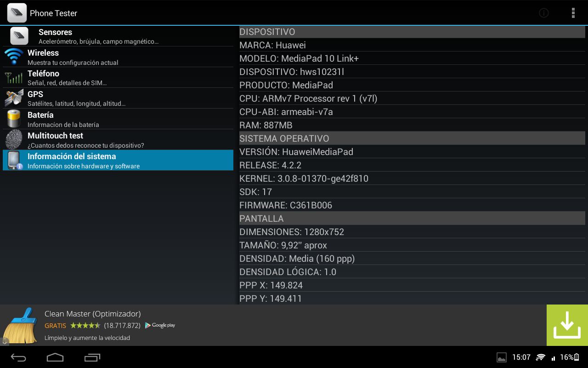Tap the info circle icon in top bar
Viewport: 588px width, 368px height.
[544, 13]
